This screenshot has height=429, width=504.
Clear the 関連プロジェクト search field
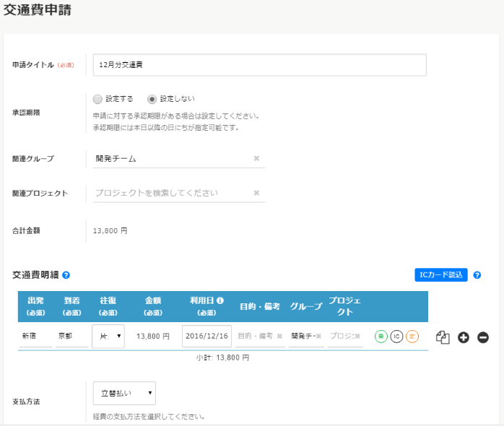(256, 193)
